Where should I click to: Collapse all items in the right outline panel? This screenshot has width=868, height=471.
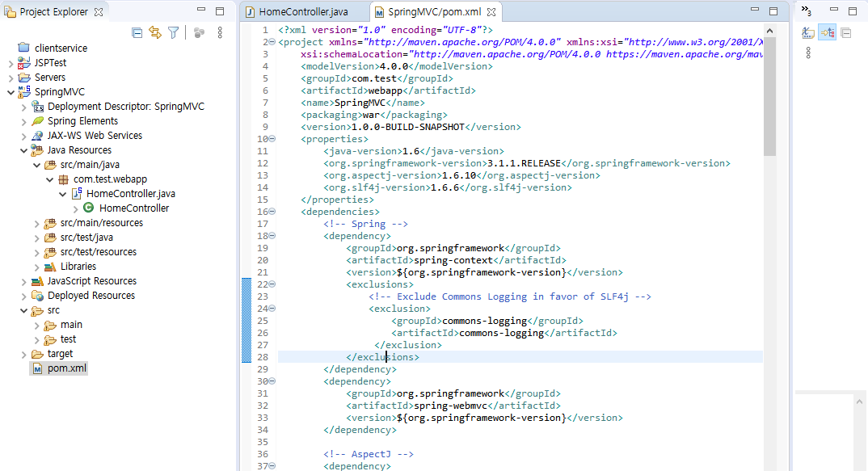[x=844, y=32]
